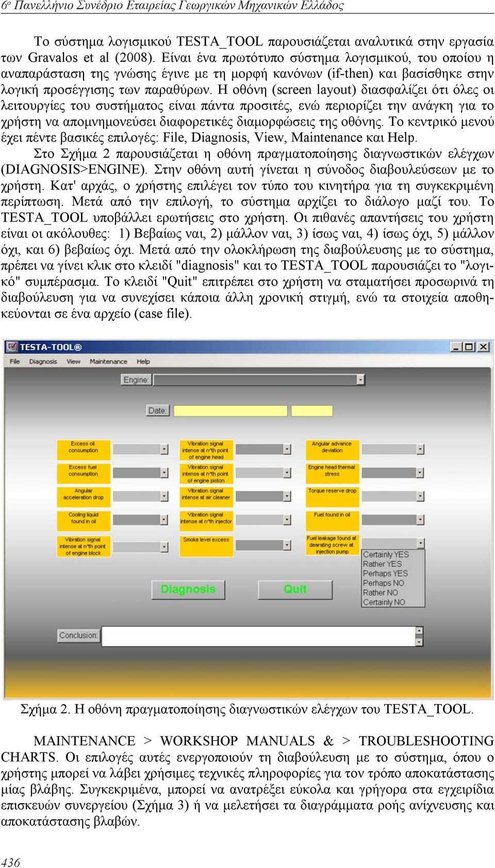The image size is (495, 868).
Task: Click the green Diagnosis button
Action: 188,590
